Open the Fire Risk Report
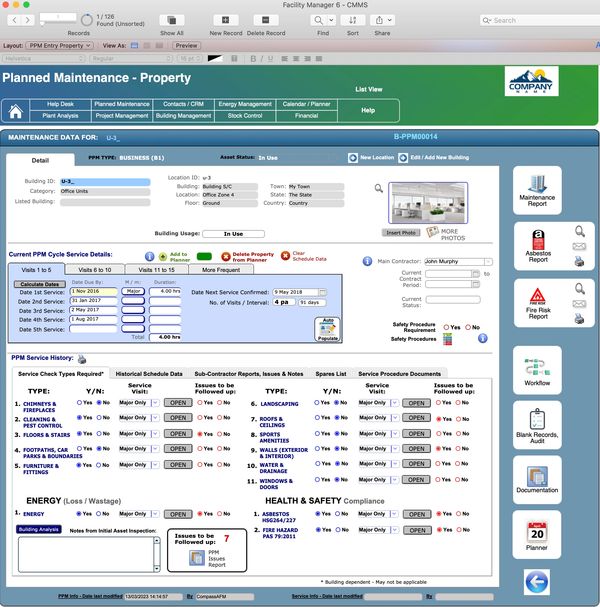This screenshot has height=607, width=600. tap(537, 302)
